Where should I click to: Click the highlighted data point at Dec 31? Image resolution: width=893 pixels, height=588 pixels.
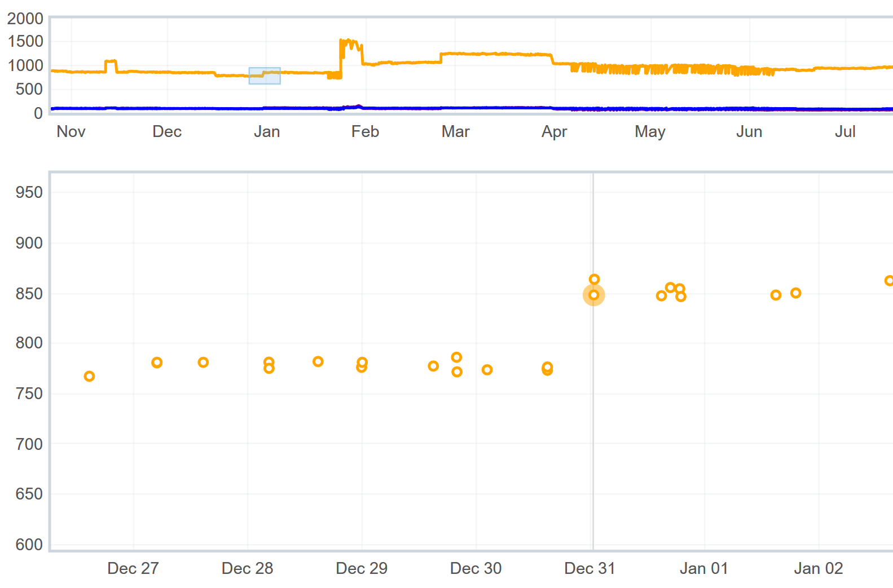coord(593,295)
